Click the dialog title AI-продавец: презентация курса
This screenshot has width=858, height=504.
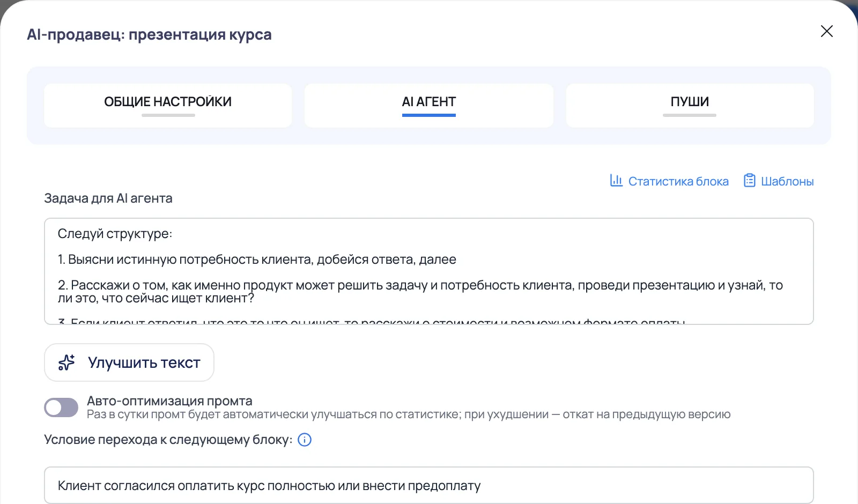pyautogui.click(x=149, y=34)
